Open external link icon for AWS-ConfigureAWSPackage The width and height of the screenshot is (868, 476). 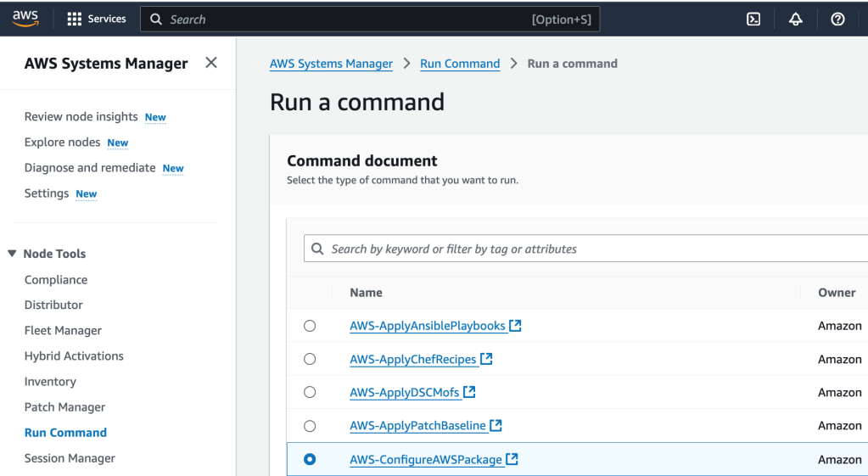[x=512, y=459]
